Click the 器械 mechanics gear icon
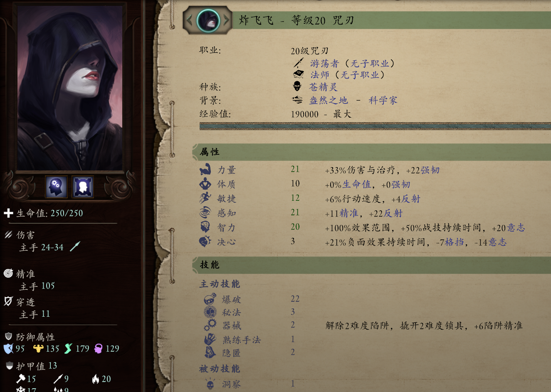 tap(210, 325)
